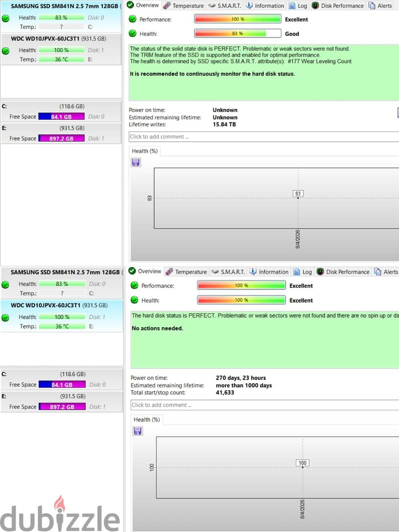Screen dimensions: 399x532
Task: Open the Overview tab in the top screenshot
Action: click(143, 5)
